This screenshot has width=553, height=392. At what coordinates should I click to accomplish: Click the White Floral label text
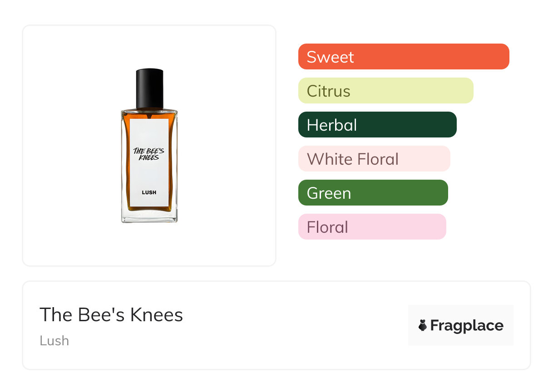pos(353,159)
